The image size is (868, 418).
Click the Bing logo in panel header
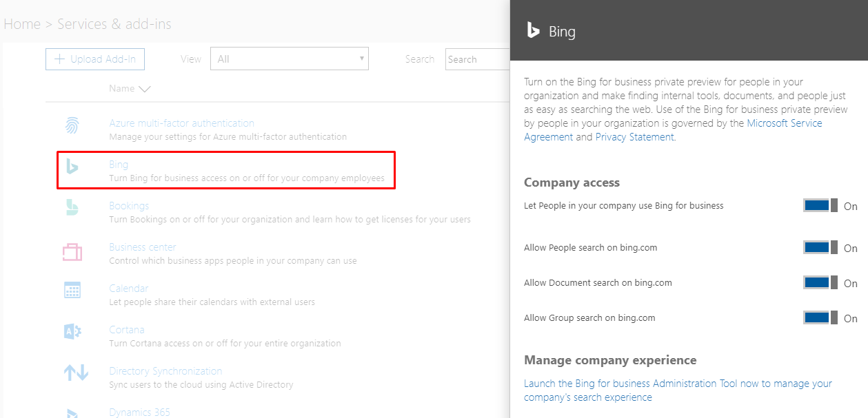[x=533, y=30]
